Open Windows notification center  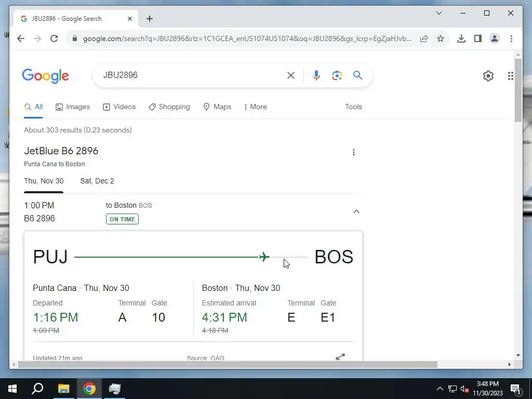click(x=515, y=389)
